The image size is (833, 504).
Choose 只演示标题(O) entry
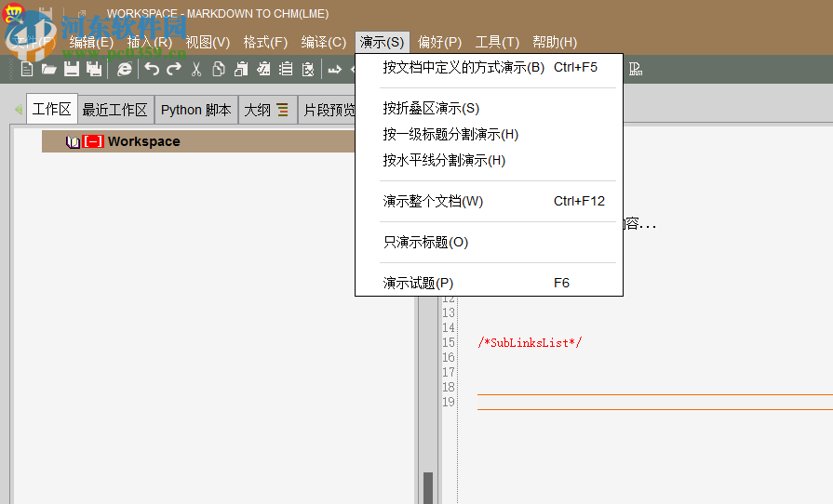pos(489,242)
